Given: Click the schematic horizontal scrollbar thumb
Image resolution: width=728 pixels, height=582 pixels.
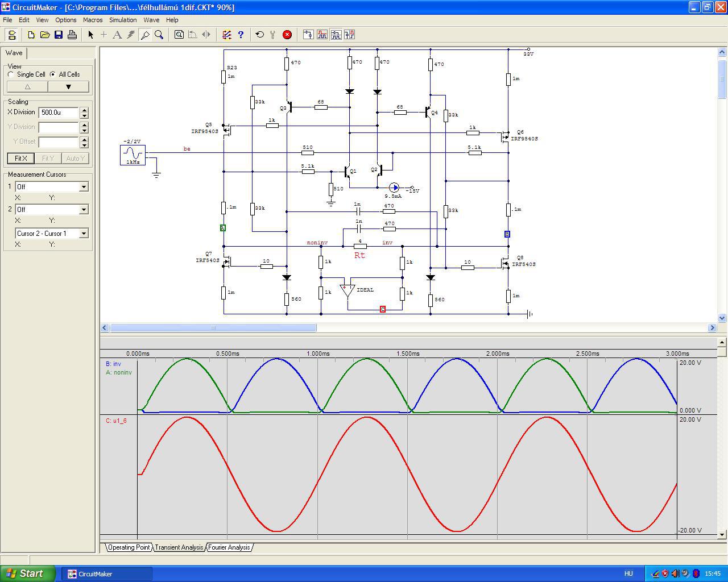Looking at the screenshot, I should click(x=213, y=327).
